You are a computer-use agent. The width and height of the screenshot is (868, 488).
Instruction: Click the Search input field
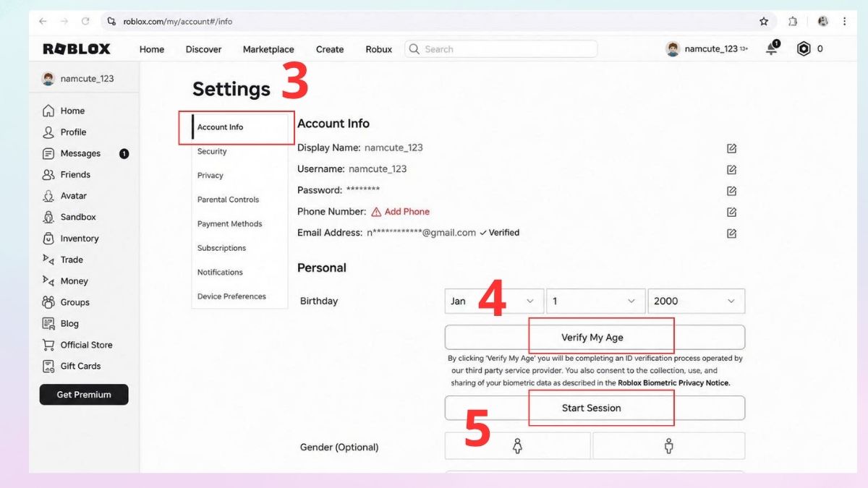point(501,49)
